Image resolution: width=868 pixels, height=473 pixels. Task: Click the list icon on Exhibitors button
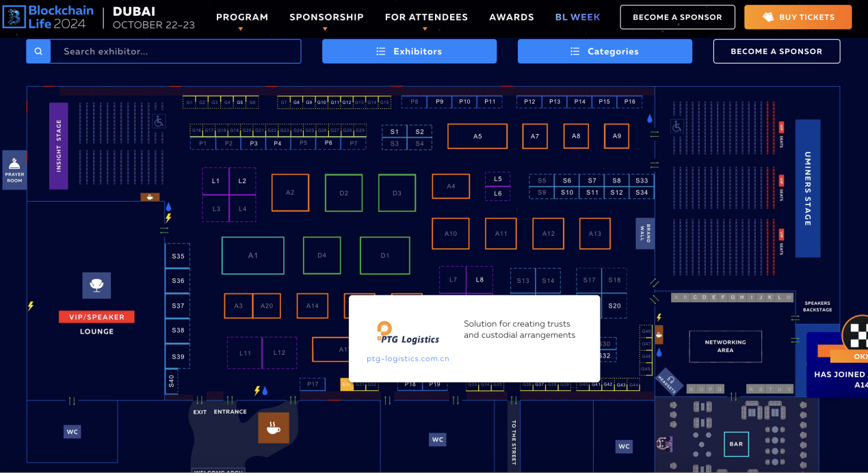pos(381,51)
